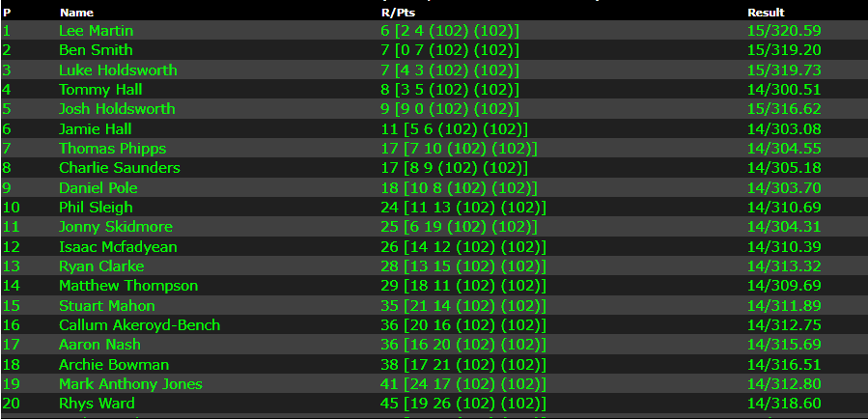Click the R/Pts column header
Screen dimensions: 868x419
394,13
